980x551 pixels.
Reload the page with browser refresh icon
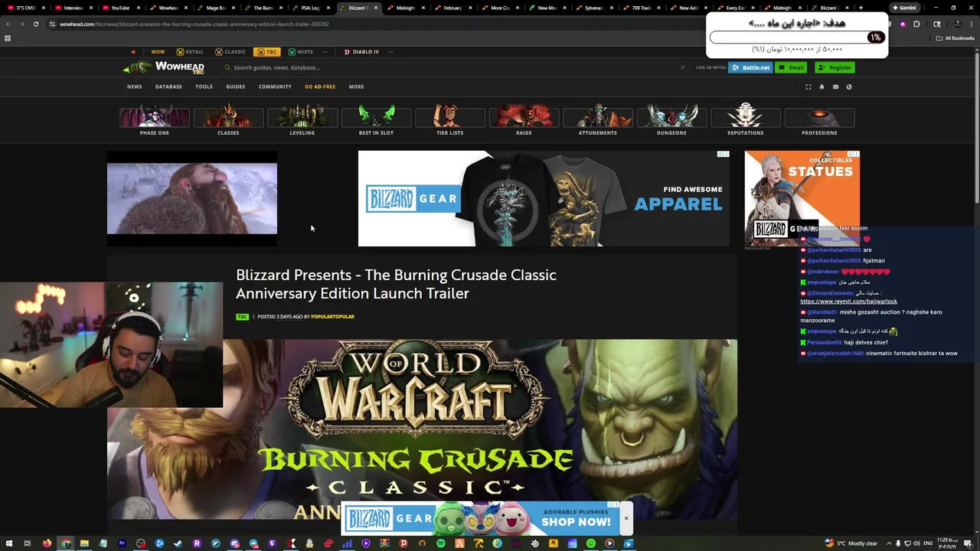[x=35, y=24]
